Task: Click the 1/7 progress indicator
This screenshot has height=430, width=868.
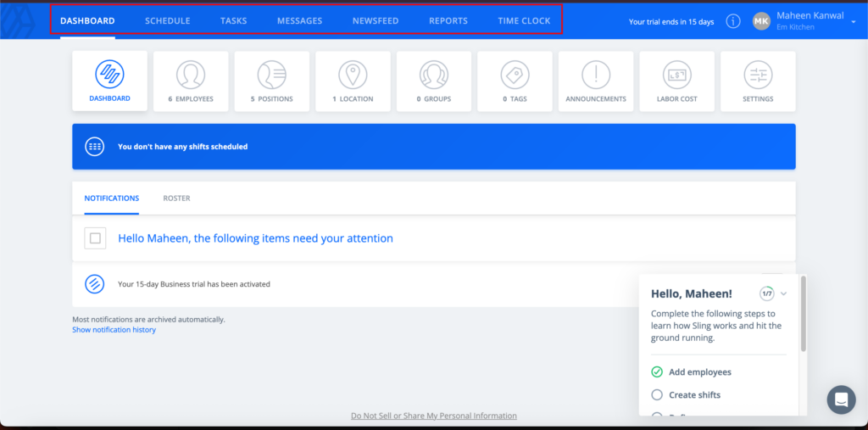Action: 766,293
